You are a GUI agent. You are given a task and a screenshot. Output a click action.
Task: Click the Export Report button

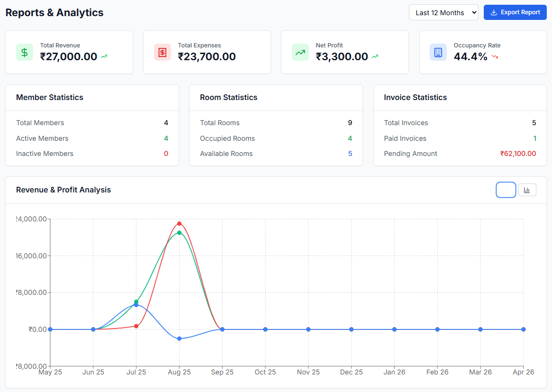(x=515, y=12)
